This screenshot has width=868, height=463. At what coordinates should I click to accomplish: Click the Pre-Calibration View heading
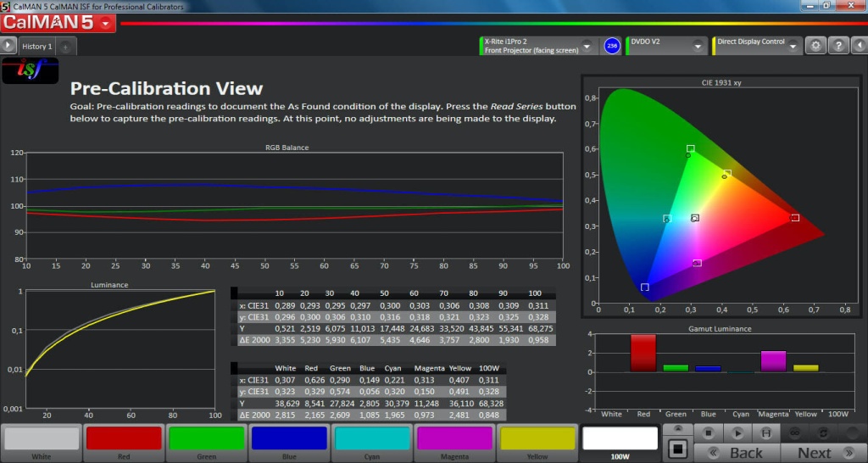pos(166,88)
